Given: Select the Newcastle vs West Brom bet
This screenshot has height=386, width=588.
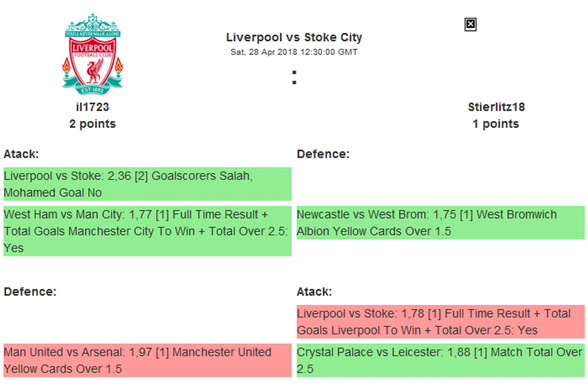Looking at the screenshot, I should pyautogui.click(x=441, y=223).
